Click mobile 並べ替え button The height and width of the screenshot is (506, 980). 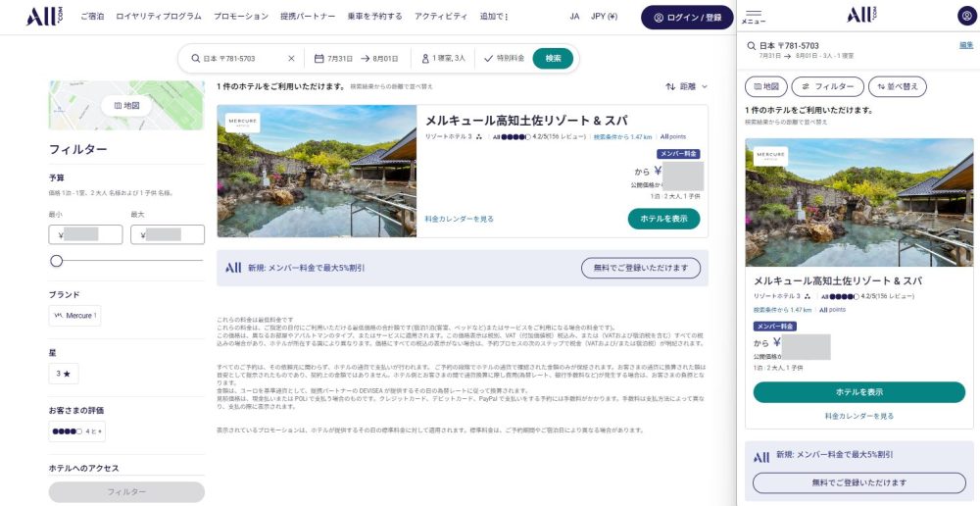[898, 87]
